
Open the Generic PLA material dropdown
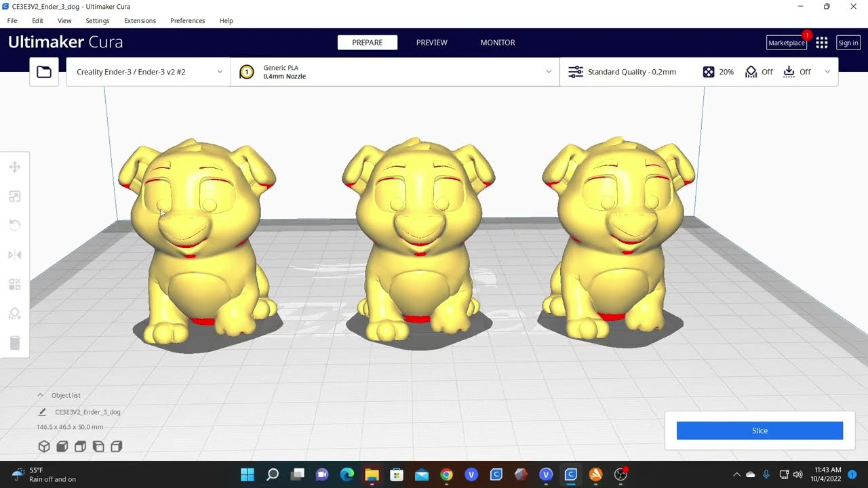[x=395, y=72]
